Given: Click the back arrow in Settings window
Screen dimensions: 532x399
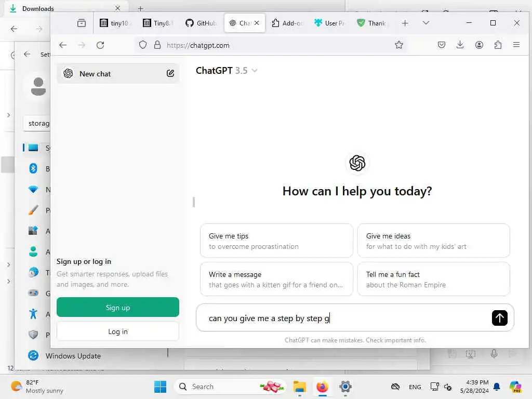Looking at the screenshot, I should 28,54.
